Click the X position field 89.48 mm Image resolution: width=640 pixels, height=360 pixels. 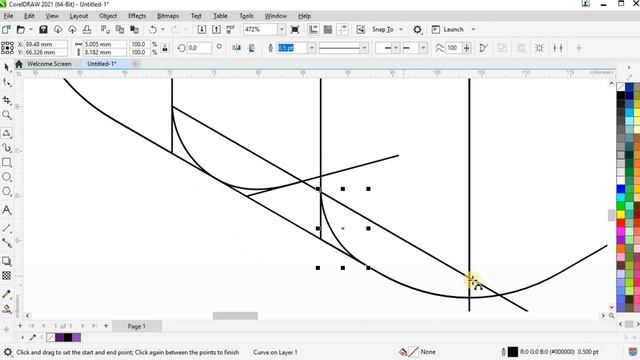click(46, 44)
